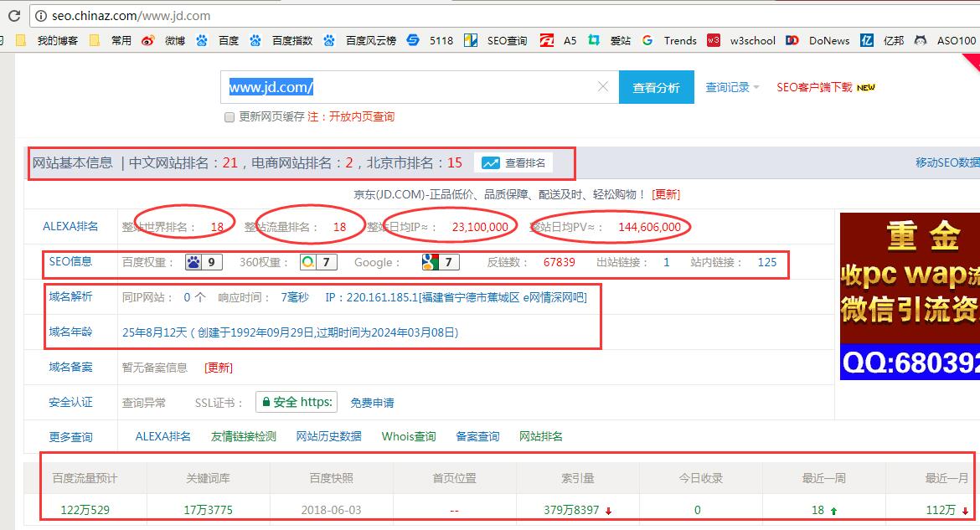Open the 百度风云榜 bookmark

(x=360, y=41)
